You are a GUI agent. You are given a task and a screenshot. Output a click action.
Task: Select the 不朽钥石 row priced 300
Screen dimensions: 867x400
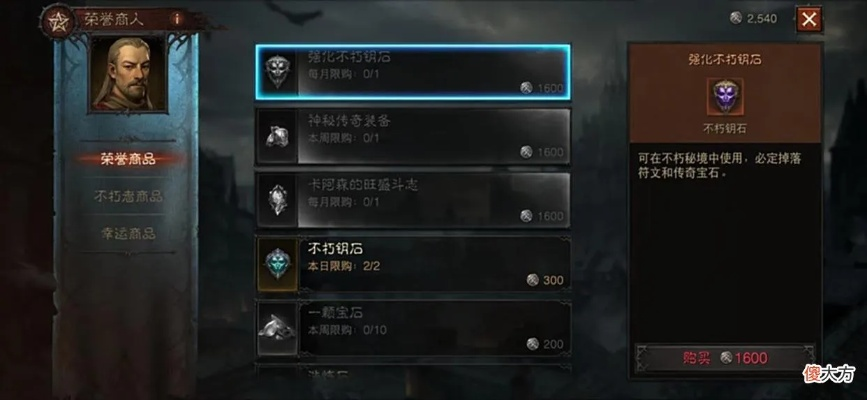tap(413, 264)
